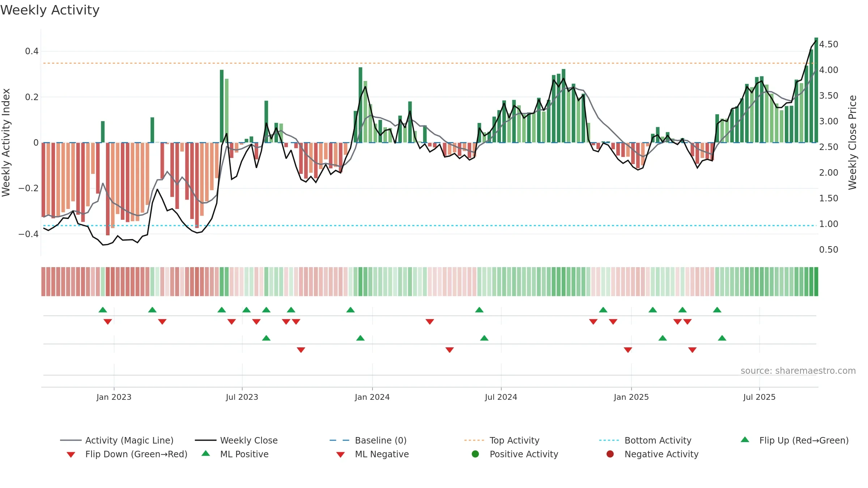Image resolution: width=868 pixels, height=488 pixels.
Task: Click red Flip Down triangle icon in legend
Action: 71,455
